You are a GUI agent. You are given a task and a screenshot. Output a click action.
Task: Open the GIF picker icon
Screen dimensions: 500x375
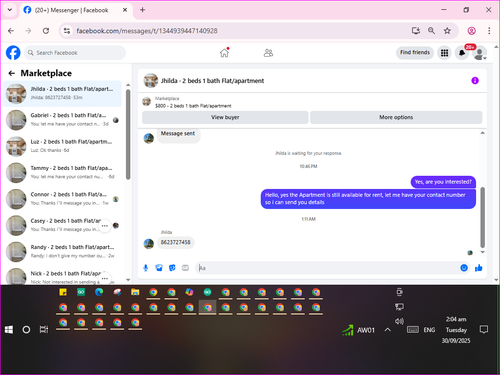click(185, 268)
